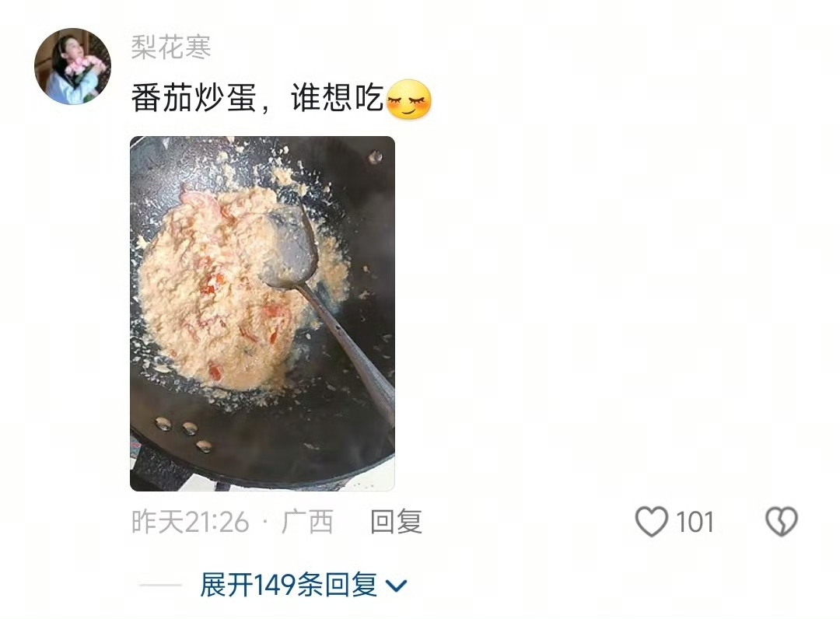840x619 pixels.
Task: Click the username 梨花寒
Action: [x=171, y=47]
